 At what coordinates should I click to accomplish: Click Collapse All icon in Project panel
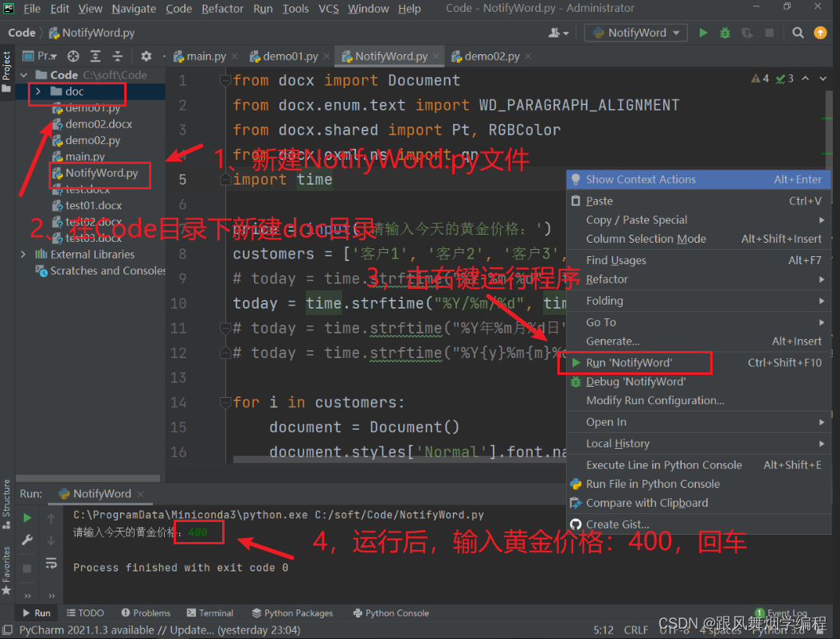[117, 56]
